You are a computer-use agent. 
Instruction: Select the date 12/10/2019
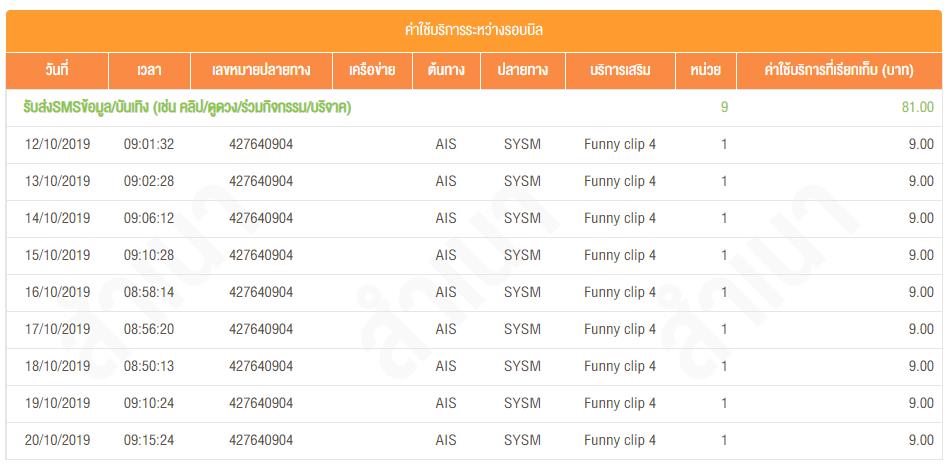point(57,145)
